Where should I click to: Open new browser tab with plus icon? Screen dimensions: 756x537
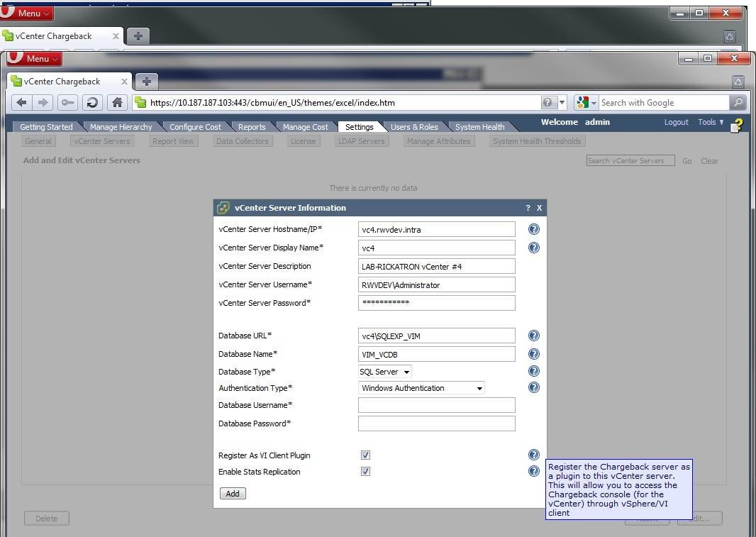tap(147, 81)
